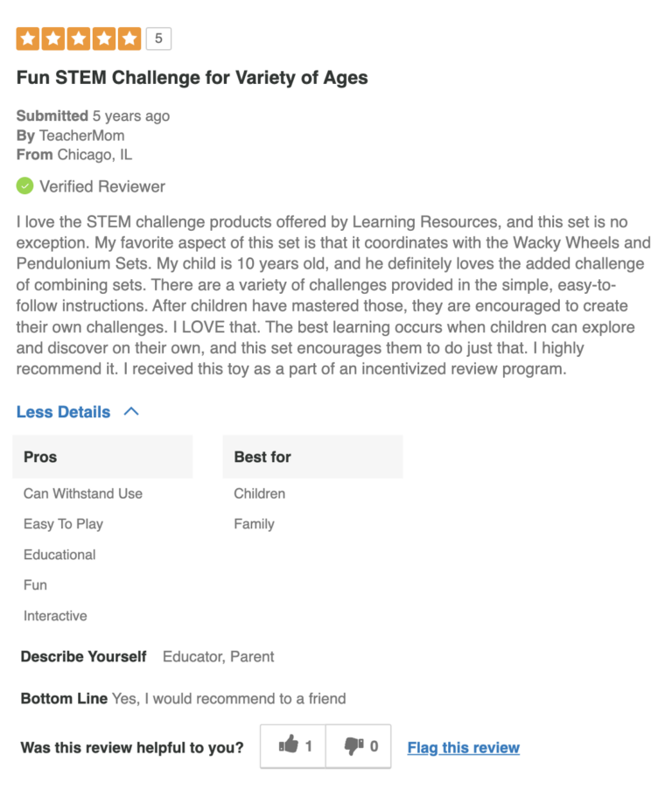Image resolution: width=672 pixels, height=790 pixels.
Task: Click the thumbs down unhelpful icon
Action: [x=353, y=746]
